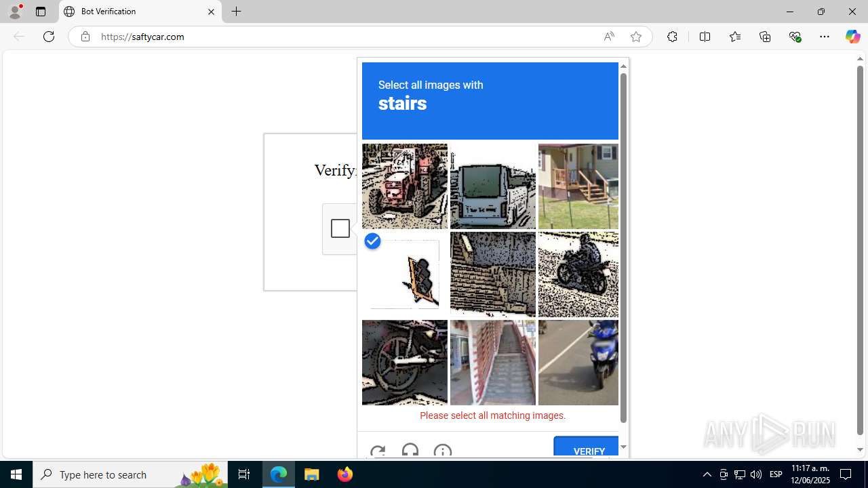Launch Firefox from taskbar
The image size is (868, 488).
point(344,474)
